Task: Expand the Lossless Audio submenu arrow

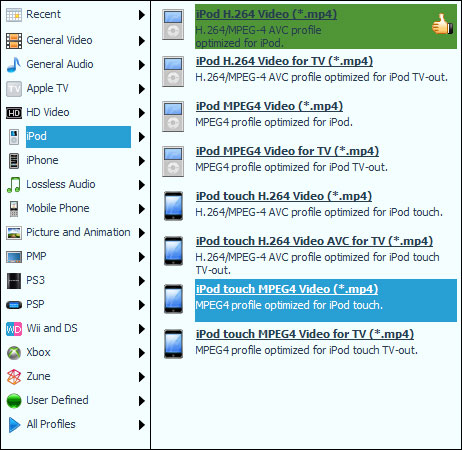Action: (x=142, y=185)
